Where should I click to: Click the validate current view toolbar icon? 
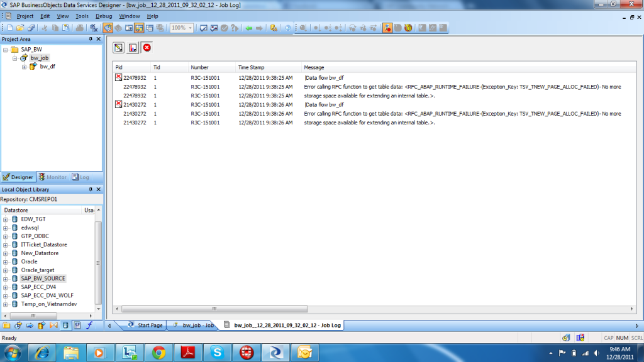click(x=203, y=27)
